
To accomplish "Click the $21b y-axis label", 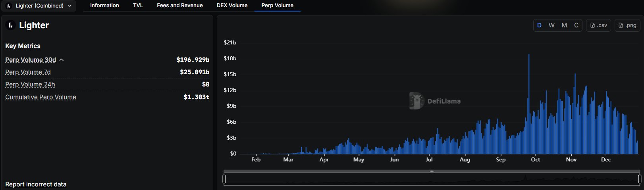I will (x=230, y=42).
